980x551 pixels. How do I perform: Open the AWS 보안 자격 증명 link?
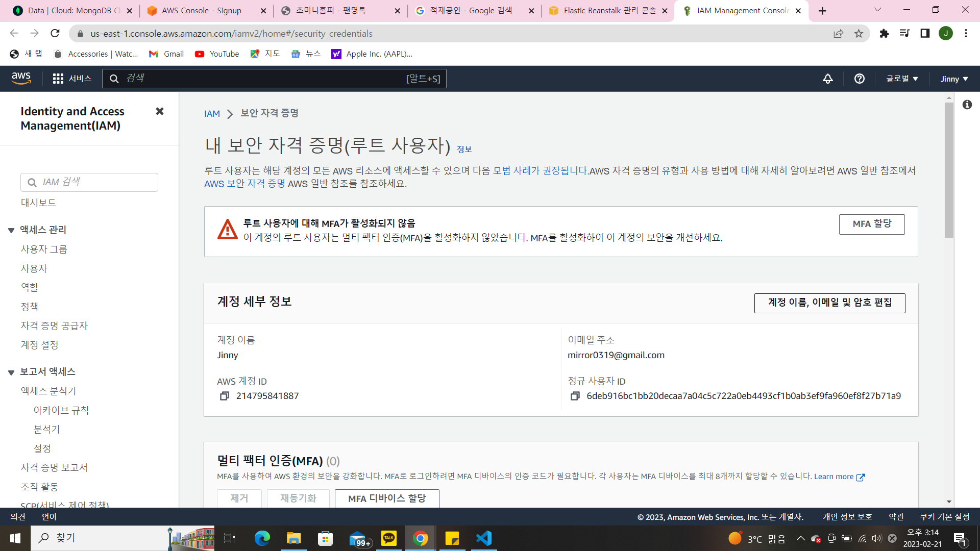(244, 184)
